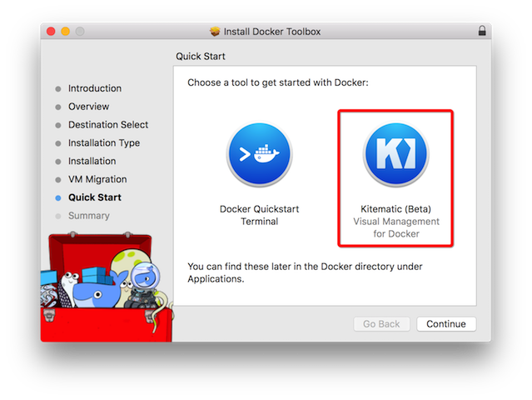The image size is (532, 400).
Task: Minimize the installer with the yellow button
Action: pyautogui.click(x=65, y=32)
